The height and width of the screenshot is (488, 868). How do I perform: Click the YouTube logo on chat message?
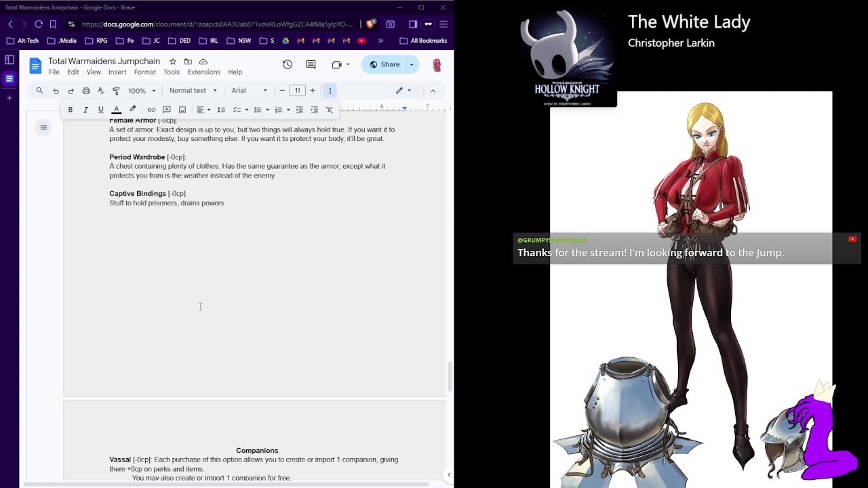[852, 239]
